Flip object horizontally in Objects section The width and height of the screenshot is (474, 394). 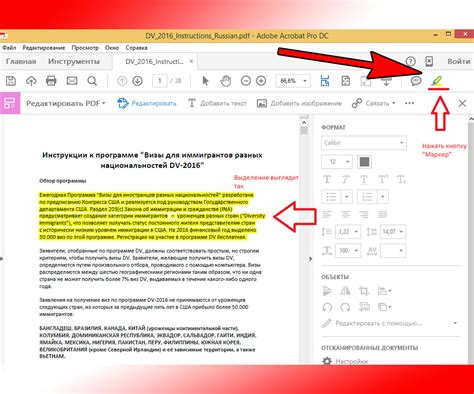click(x=345, y=291)
